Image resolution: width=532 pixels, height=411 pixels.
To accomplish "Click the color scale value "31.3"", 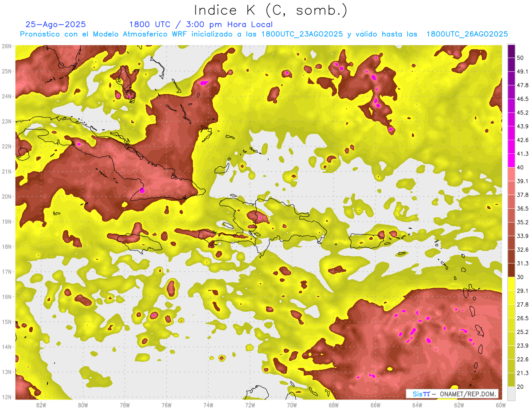I will tap(522, 263).
